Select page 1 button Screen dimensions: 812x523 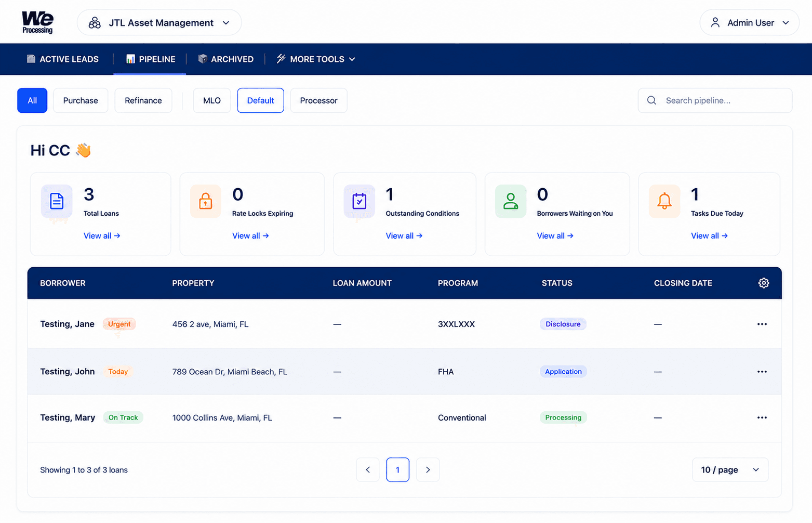click(398, 470)
